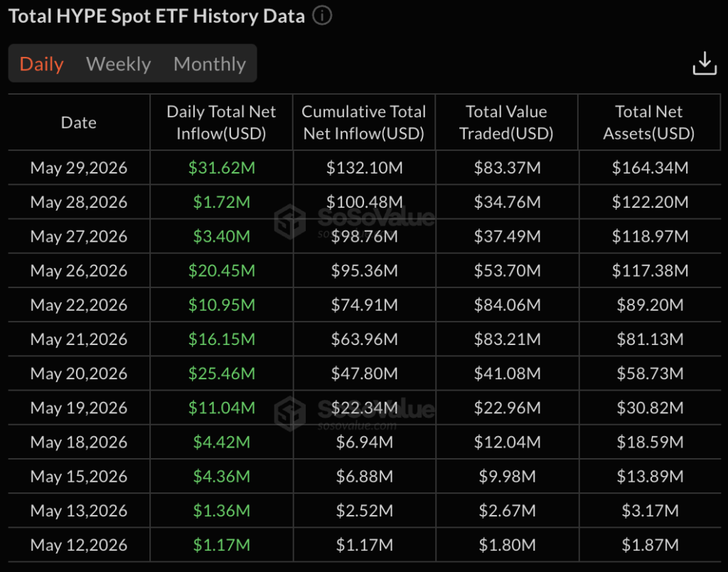728x572 pixels.
Task: Select the May 15,2026 date cell
Action: click(78, 477)
